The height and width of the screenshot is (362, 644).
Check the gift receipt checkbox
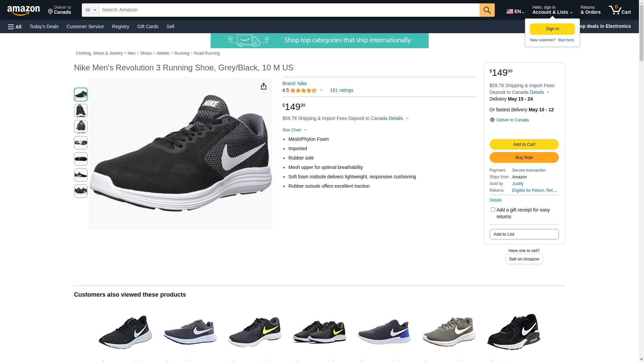click(493, 210)
